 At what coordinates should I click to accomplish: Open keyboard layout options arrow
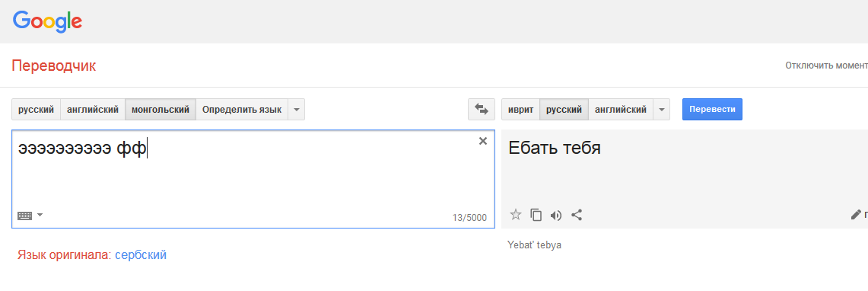(x=40, y=215)
